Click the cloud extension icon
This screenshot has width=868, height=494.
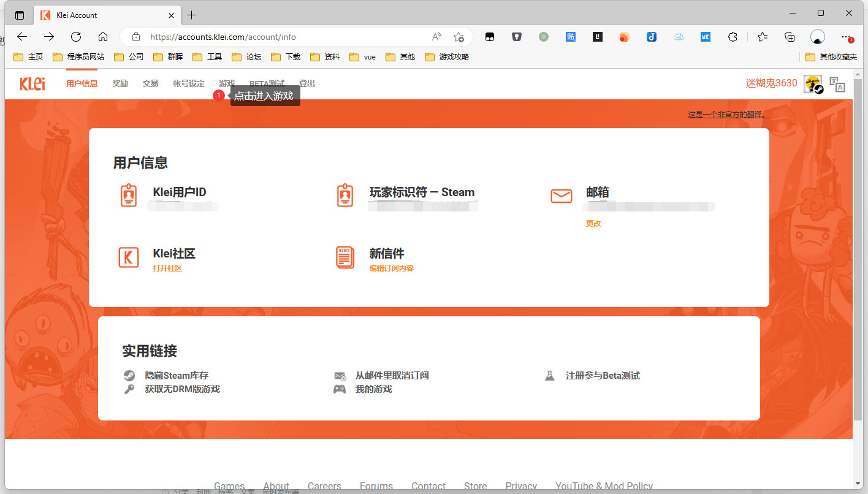pos(679,37)
